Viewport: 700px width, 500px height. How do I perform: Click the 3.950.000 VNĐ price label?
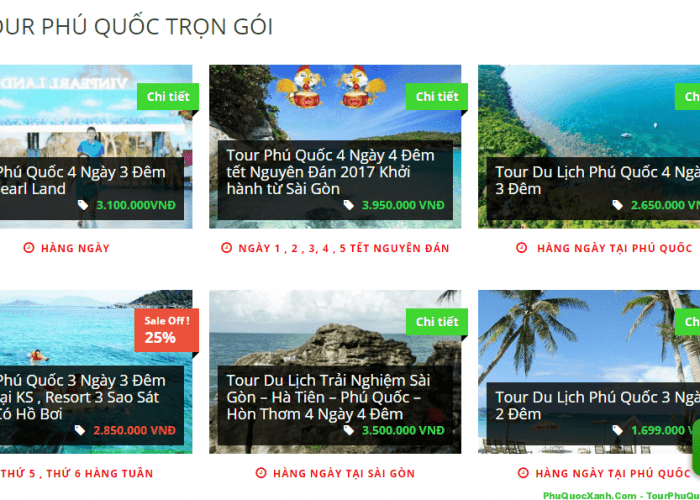point(403,205)
